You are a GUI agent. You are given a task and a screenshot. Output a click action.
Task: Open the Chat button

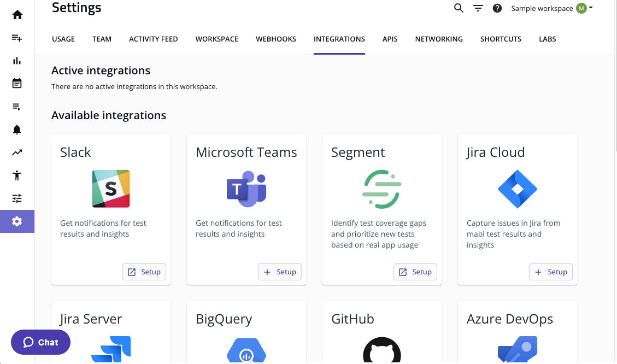click(40, 342)
